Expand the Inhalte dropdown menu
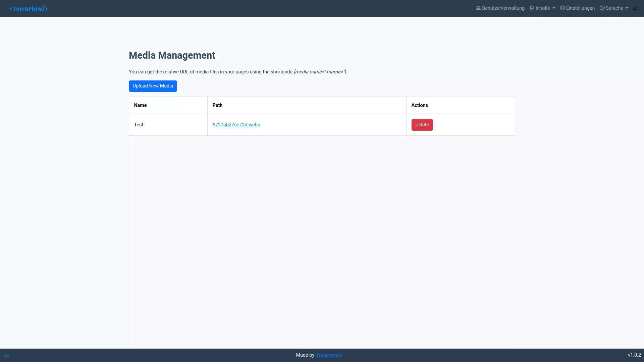Image resolution: width=644 pixels, height=362 pixels. (x=542, y=8)
